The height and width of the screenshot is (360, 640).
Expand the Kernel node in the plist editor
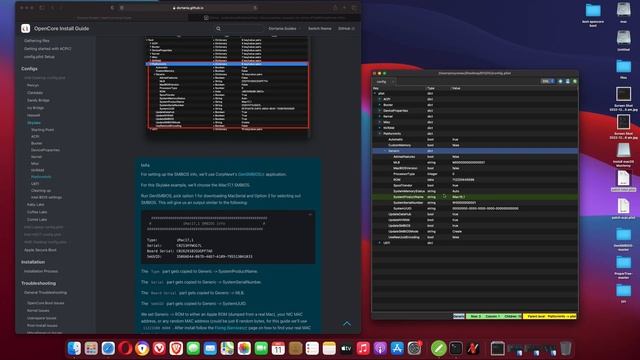380,116
